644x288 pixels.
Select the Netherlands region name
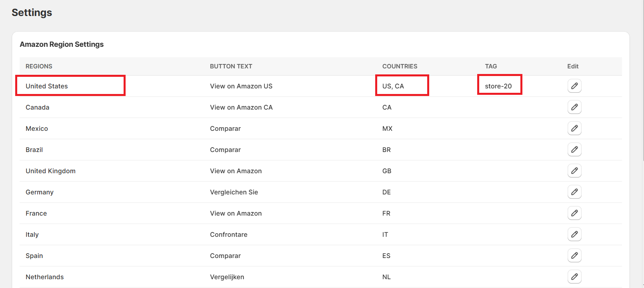click(x=44, y=277)
